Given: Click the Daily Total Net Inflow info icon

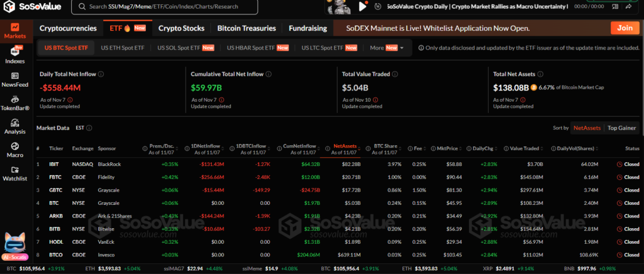Looking at the screenshot, I should point(101,74).
